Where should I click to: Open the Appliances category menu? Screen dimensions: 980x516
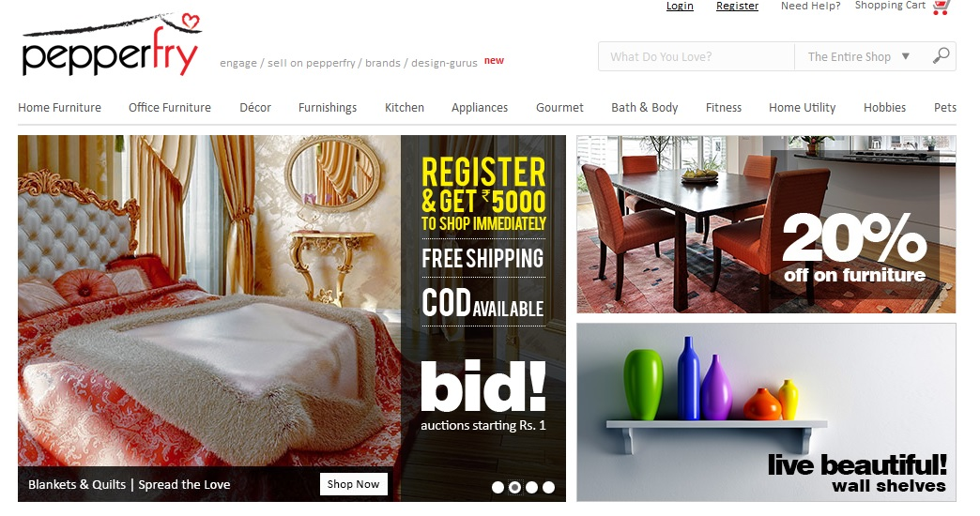tap(480, 108)
